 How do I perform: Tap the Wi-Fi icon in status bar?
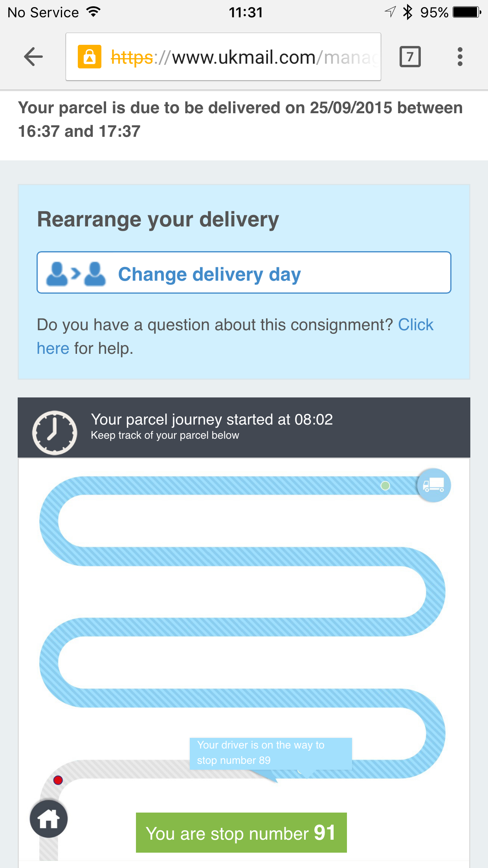[94, 12]
